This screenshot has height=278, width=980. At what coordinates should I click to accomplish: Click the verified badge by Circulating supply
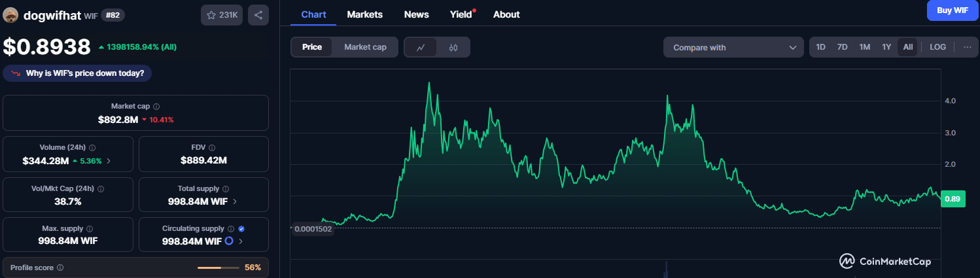click(242, 229)
